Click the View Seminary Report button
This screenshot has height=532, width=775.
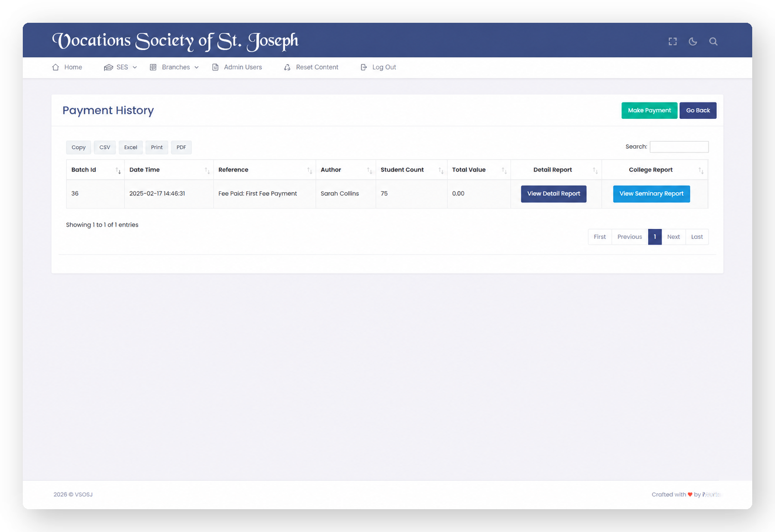click(651, 194)
